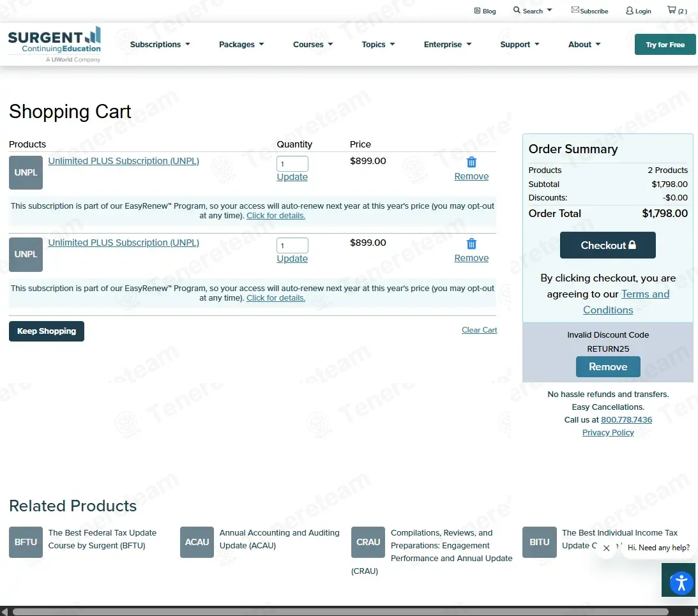
Task: Open the BITU related product badge
Action: tap(540, 542)
